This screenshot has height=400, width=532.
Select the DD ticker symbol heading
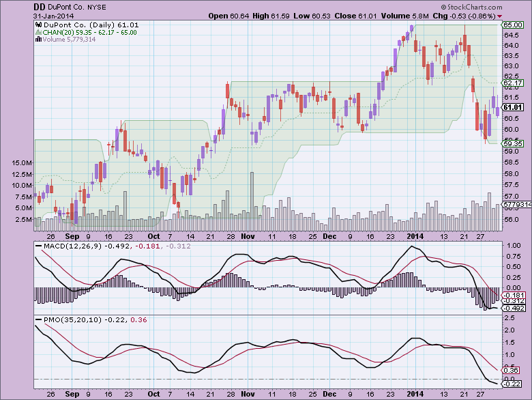[x=40, y=7]
